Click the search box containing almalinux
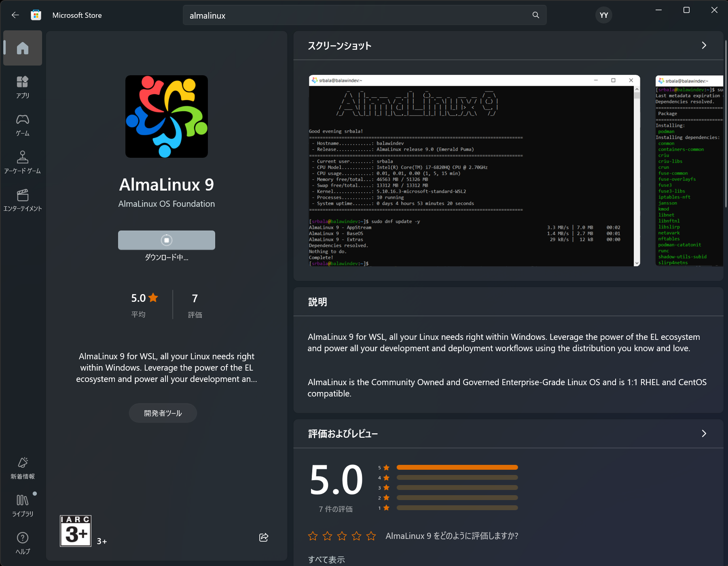Image resolution: width=728 pixels, height=566 pixels. click(x=364, y=15)
